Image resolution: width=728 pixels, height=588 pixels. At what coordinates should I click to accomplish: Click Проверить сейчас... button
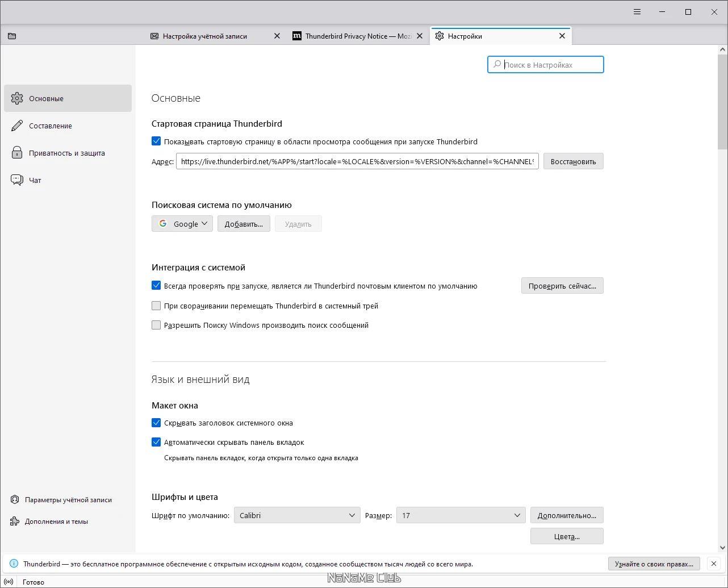562,286
